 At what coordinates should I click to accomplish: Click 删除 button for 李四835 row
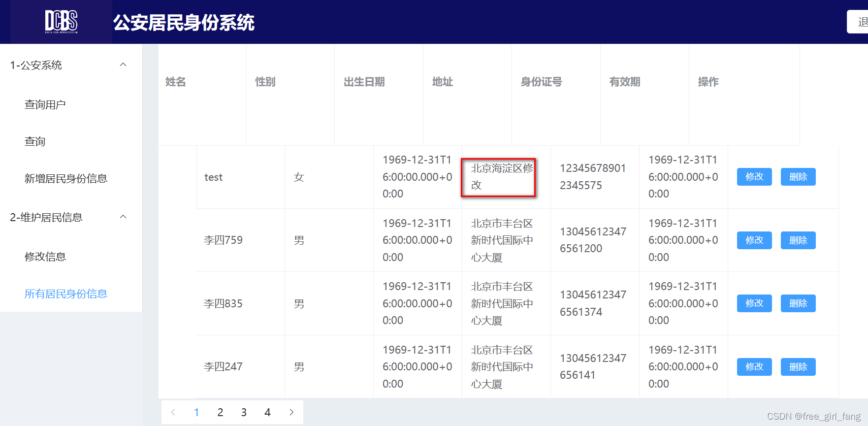798,303
